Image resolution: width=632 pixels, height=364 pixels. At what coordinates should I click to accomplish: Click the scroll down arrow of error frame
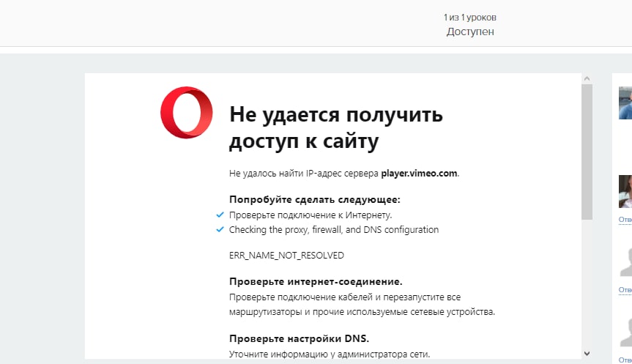[587, 354]
